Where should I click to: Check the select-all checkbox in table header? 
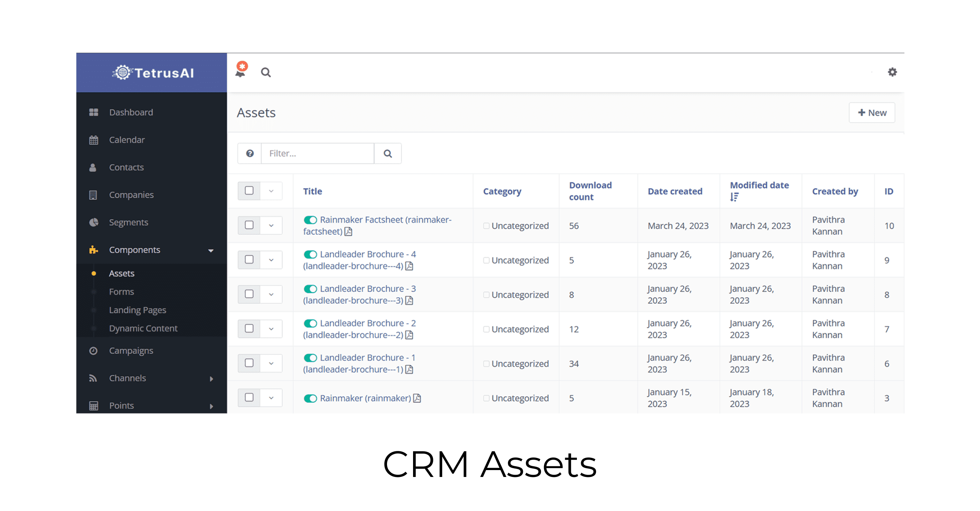pos(249,190)
